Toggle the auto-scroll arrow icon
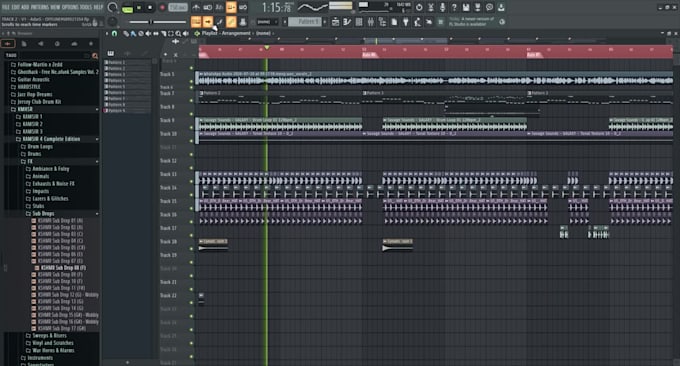The image size is (680, 366). tap(208, 22)
